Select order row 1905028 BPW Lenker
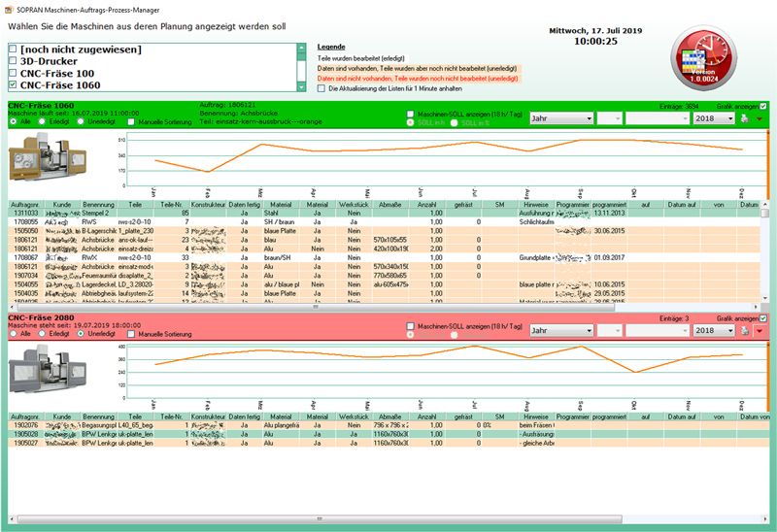The image size is (777, 532). click(388, 434)
